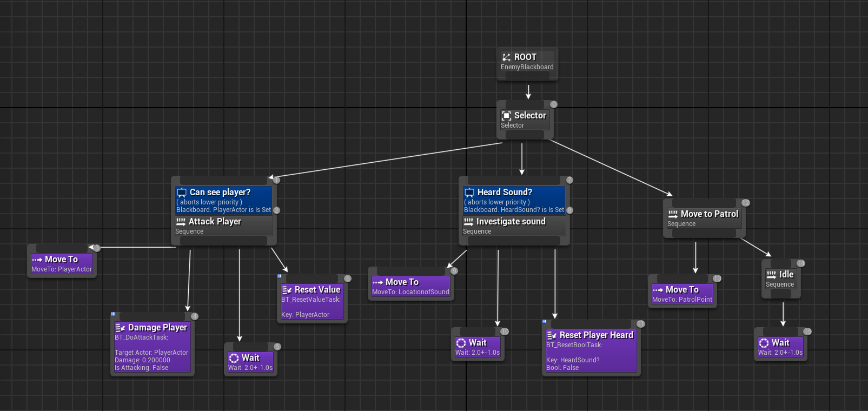Click the Idle sequence icon
Viewport: 868px width, 411px height.
(771, 275)
